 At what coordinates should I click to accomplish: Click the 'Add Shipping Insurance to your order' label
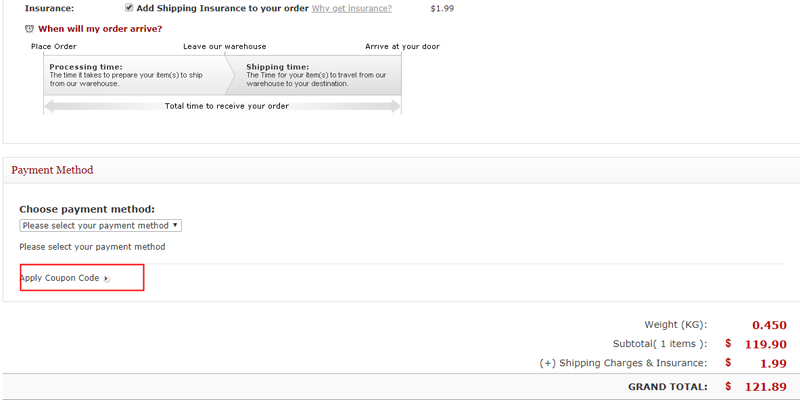tap(222, 8)
